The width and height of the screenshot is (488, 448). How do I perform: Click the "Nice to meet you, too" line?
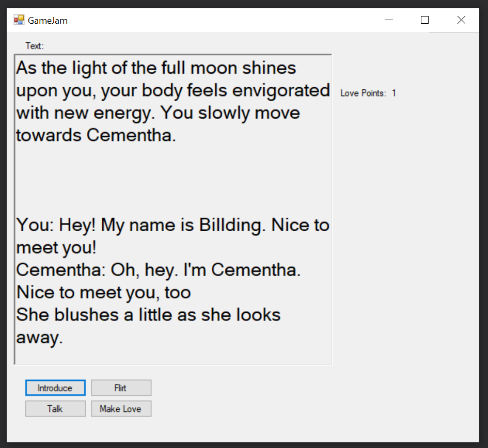[103, 293]
